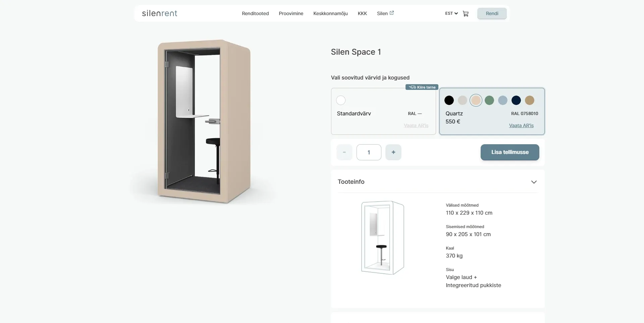The image size is (644, 323).
Task: Click the silenrent logo
Action: point(160,13)
